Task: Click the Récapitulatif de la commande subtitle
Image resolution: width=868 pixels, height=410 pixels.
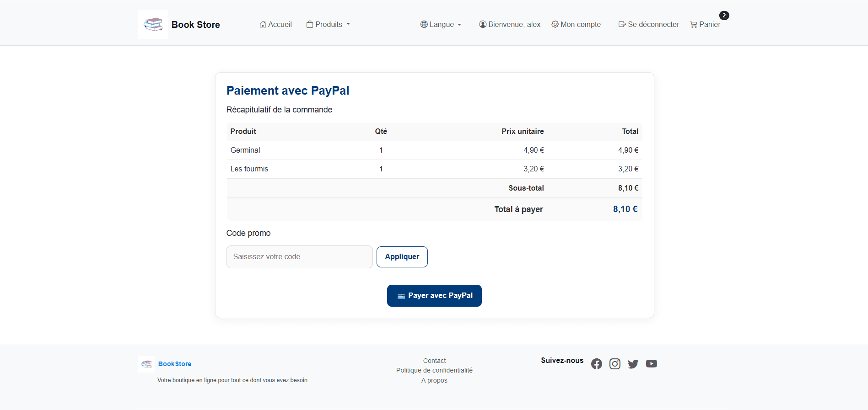Action: click(x=279, y=110)
